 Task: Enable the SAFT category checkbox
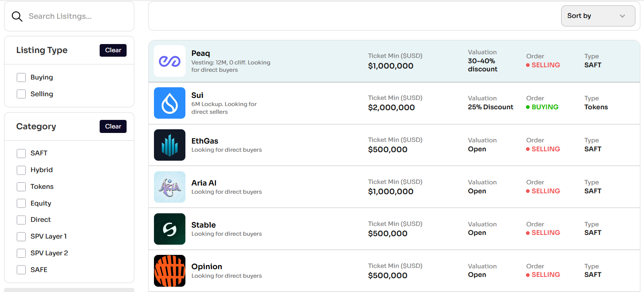click(x=21, y=153)
